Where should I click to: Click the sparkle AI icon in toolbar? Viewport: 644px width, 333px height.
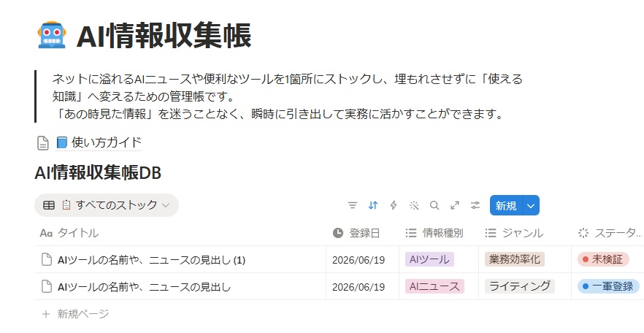[x=414, y=205]
